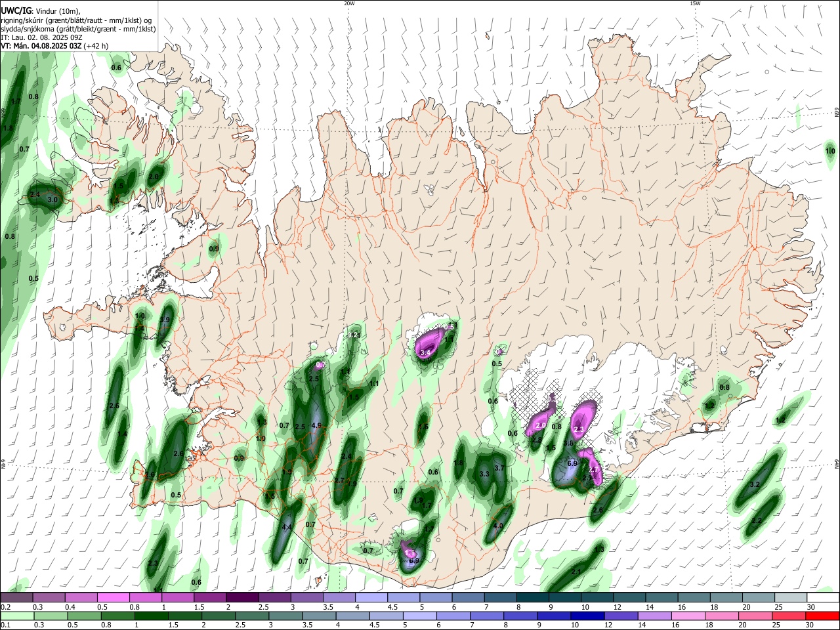
Task: Click the '4.4' precipitation value
Action: [x=286, y=526]
